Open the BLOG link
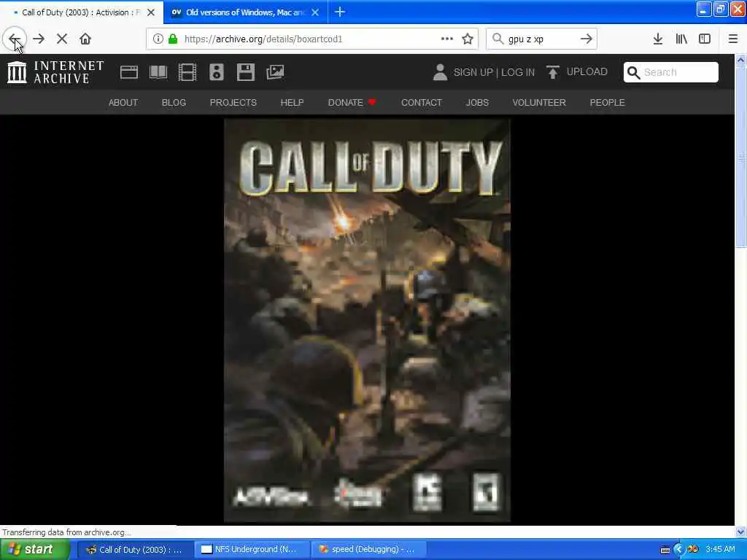This screenshot has width=747, height=560. (x=174, y=102)
